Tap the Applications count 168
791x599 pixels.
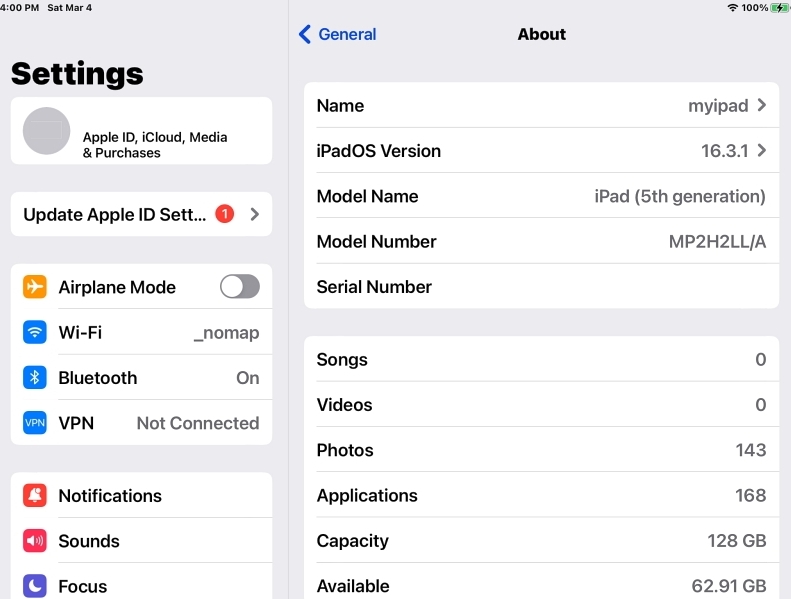[x=751, y=496]
